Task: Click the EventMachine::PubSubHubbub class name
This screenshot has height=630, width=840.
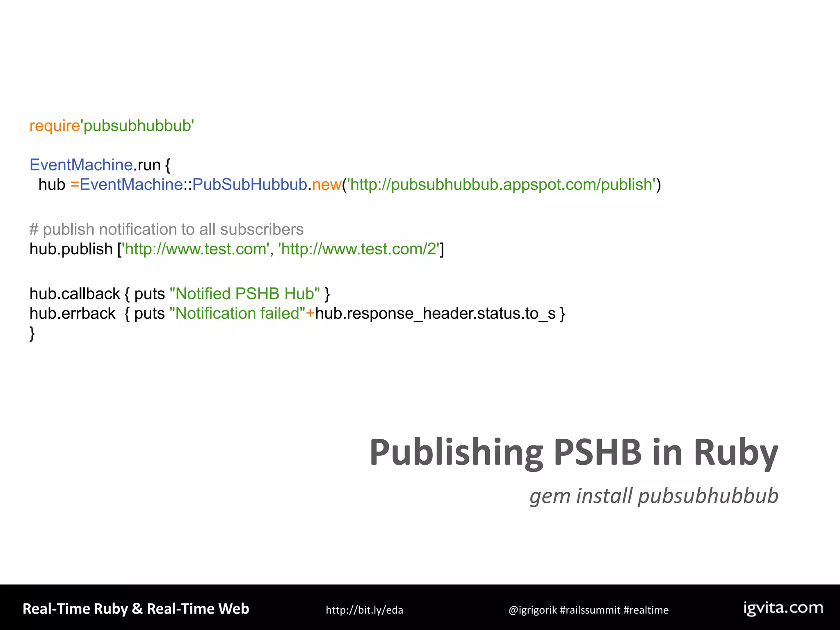Action: click(193, 185)
